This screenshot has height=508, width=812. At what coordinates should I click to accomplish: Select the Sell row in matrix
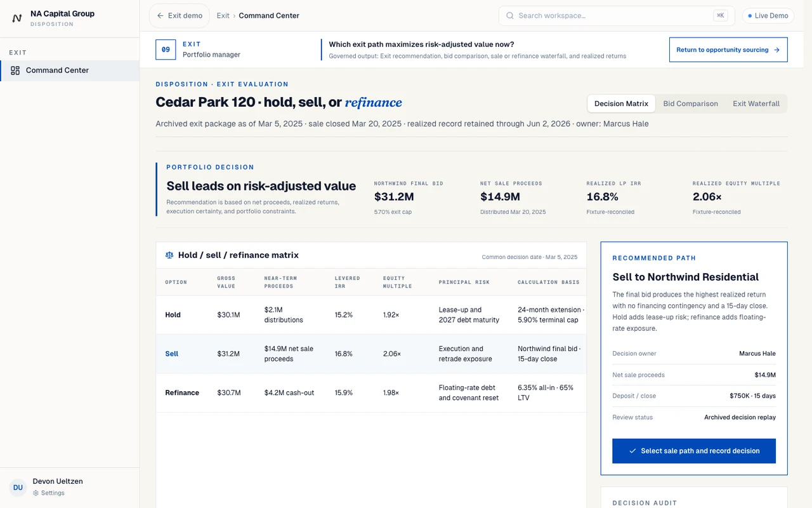(x=371, y=354)
